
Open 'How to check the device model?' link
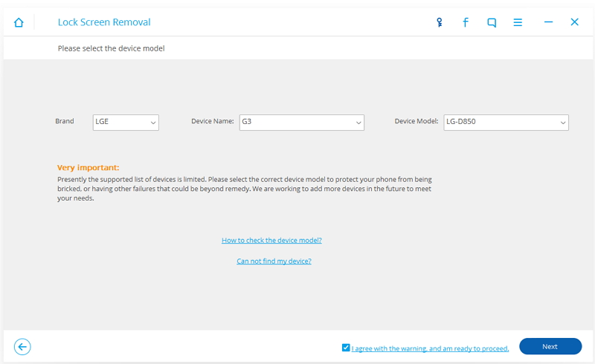point(271,241)
